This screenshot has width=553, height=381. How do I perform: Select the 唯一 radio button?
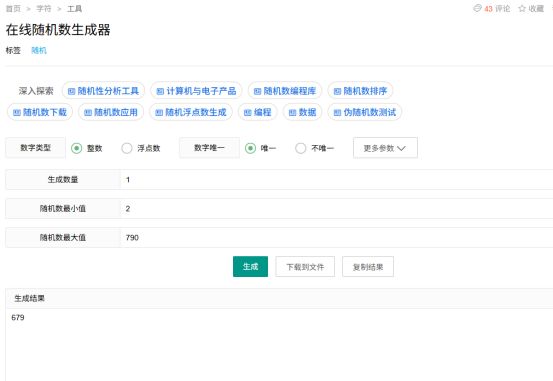pos(250,148)
